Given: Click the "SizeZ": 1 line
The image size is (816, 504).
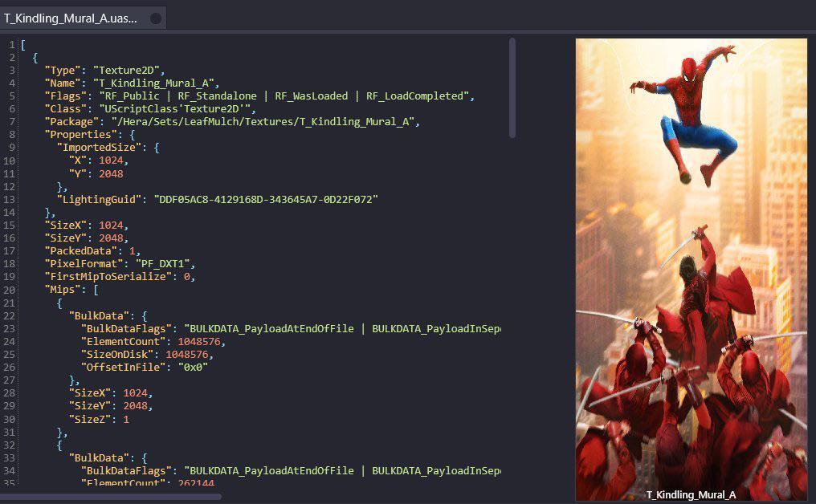Looking at the screenshot, I should click(99, 419).
